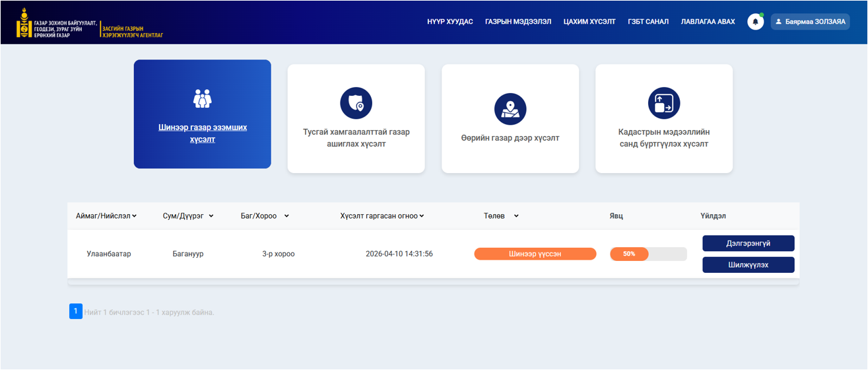Click the map pin icon for own land request

pyautogui.click(x=510, y=109)
